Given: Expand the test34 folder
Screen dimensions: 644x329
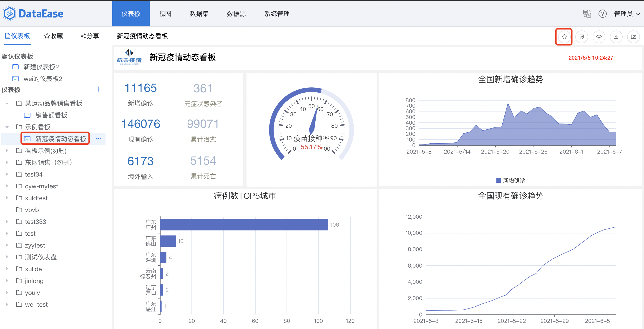Looking at the screenshot, I should coord(7,174).
